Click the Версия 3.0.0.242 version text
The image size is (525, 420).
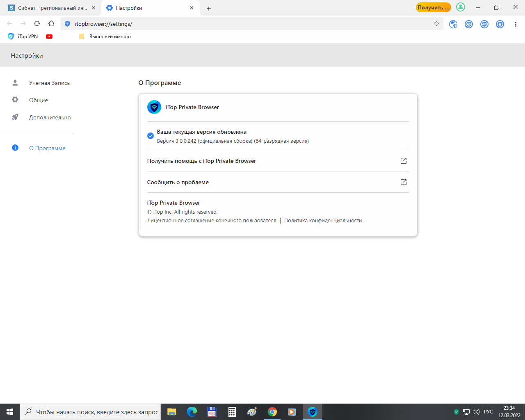[233, 141]
